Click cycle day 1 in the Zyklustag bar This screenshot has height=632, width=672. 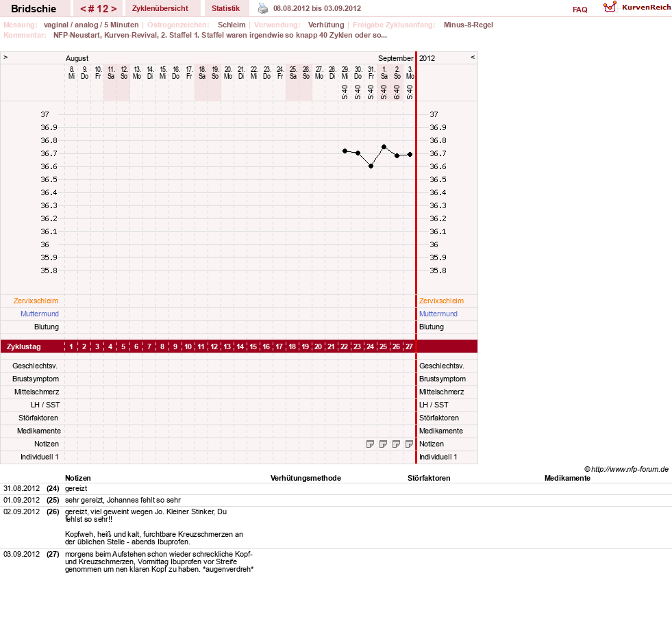(x=71, y=346)
